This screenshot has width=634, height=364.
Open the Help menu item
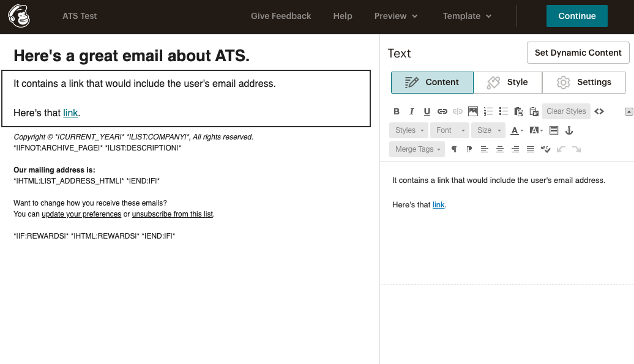tap(343, 16)
